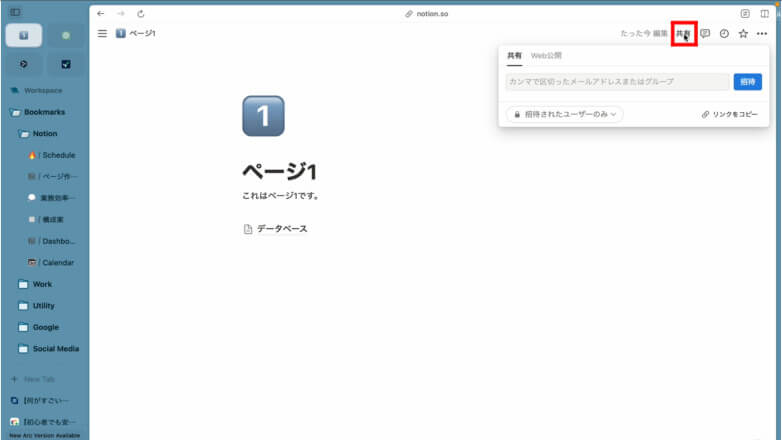Open the three-dot more options menu
The width and height of the screenshot is (782, 440).
762,33
